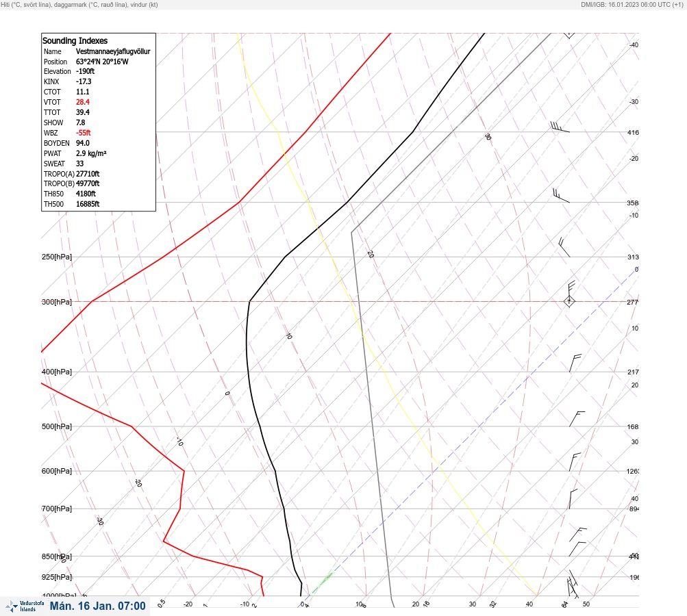Select the wind barb at 850 hPa level
The image size is (687, 616).
(x=577, y=549)
